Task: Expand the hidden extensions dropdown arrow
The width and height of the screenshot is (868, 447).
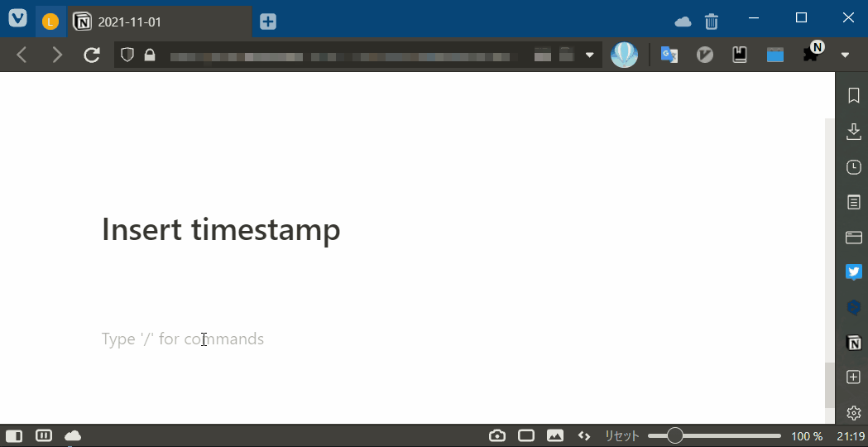Action: point(845,55)
